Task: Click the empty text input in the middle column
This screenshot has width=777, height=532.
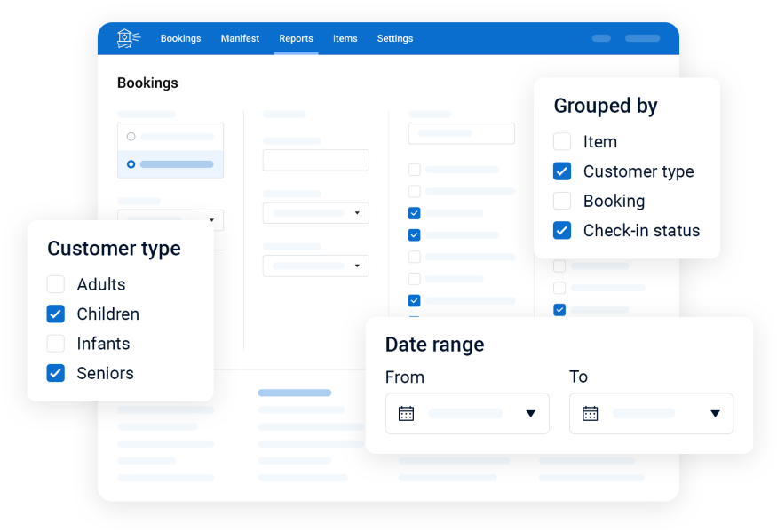Action: tap(315, 160)
